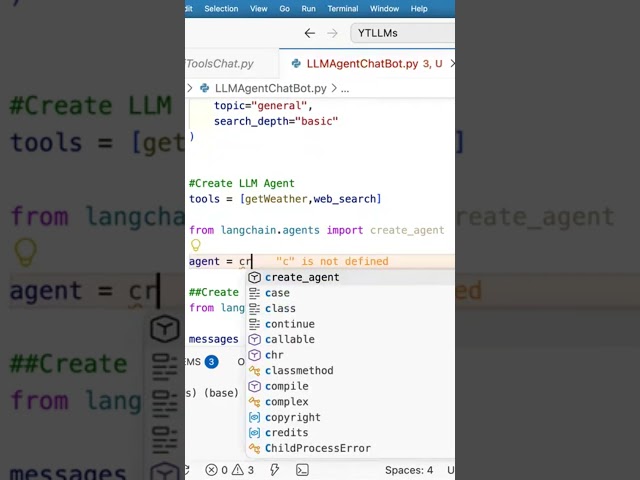Choose the copyright suggestion
This screenshot has height=480, width=640.
point(351,417)
